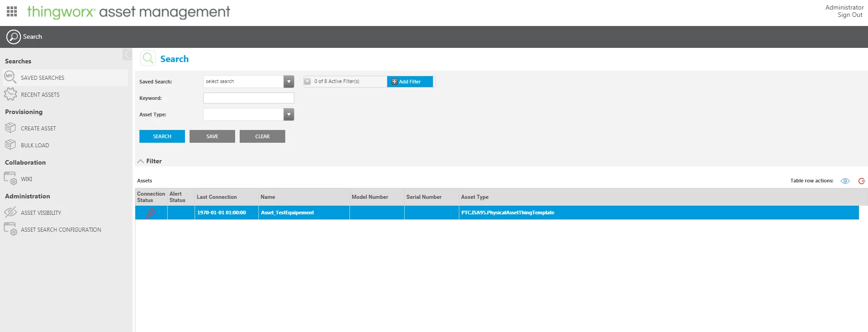This screenshot has height=332, width=868.
Task: Click the blue SEARCH button
Action: click(162, 136)
